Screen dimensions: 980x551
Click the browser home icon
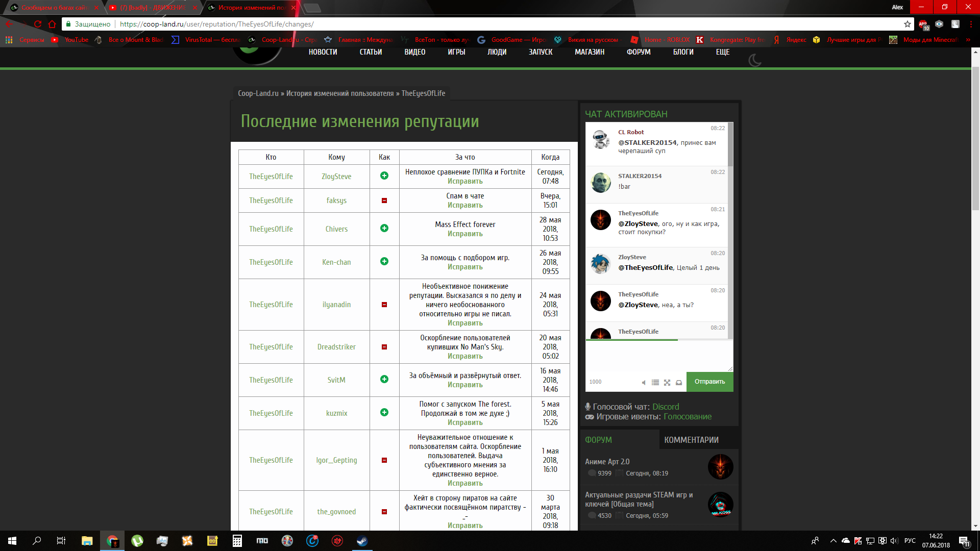pyautogui.click(x=52, y=24)
